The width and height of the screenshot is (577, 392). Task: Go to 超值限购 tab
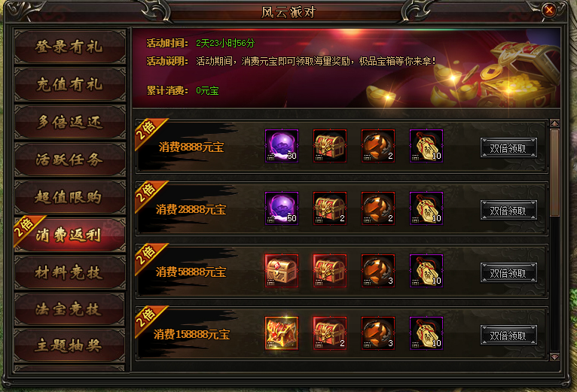(70, 197)
